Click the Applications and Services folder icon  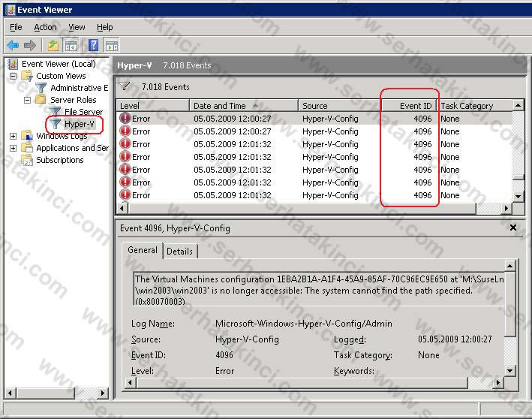pos(26,148)
